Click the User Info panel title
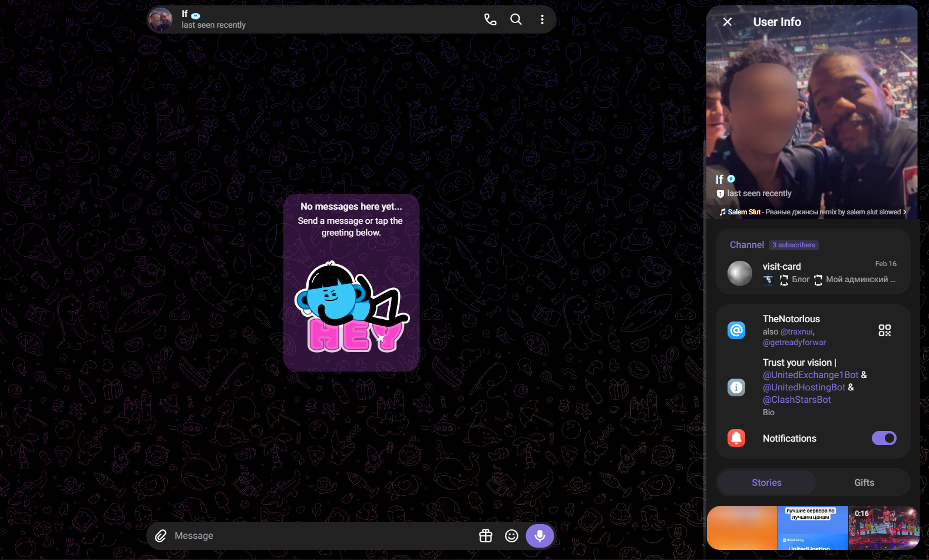 click(777, 22)
